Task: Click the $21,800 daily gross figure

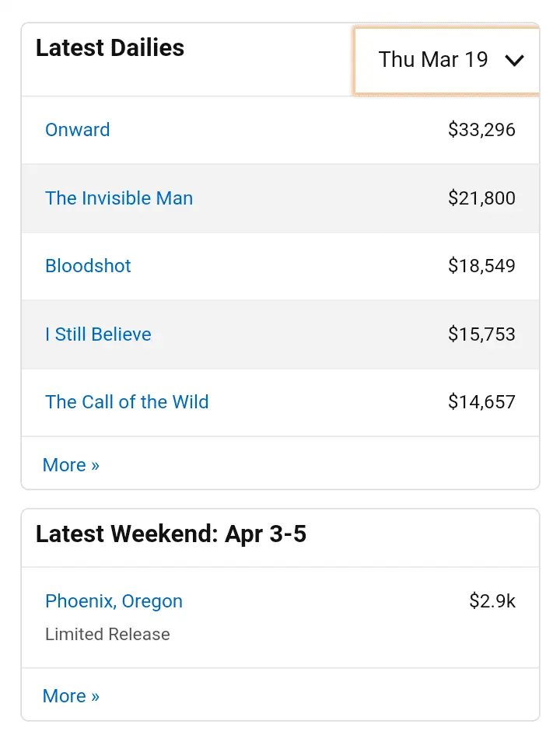Action: [481, 198]
